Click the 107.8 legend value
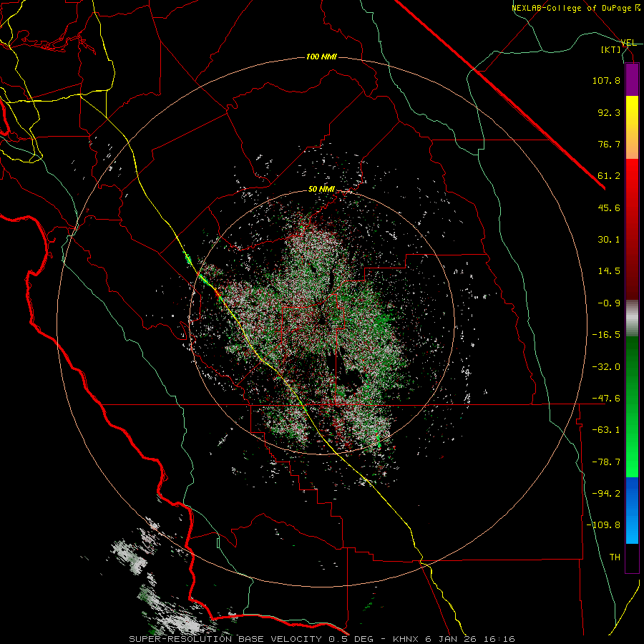This screenshot has height=644, width=644. [606, 80]
